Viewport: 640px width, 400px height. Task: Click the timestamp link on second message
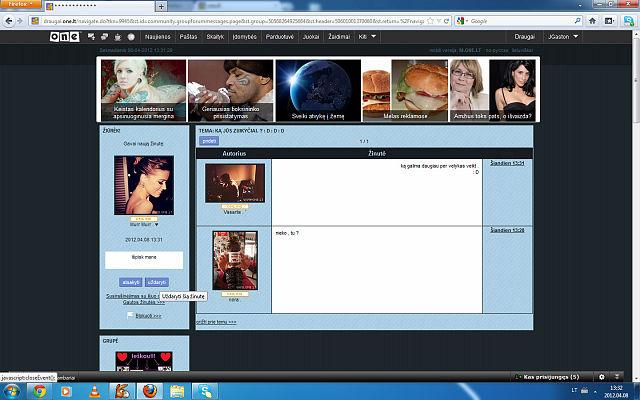pyautogui.click(x=507, y=230)
